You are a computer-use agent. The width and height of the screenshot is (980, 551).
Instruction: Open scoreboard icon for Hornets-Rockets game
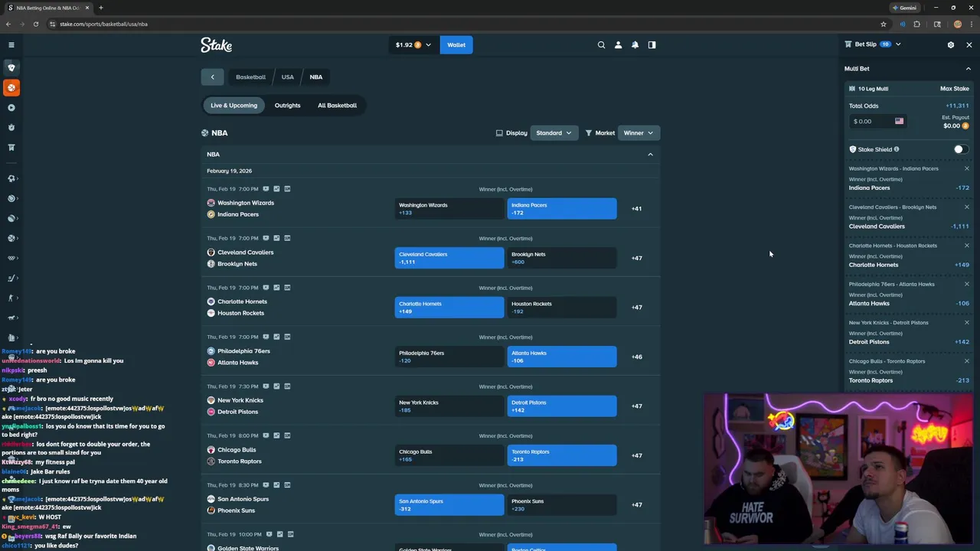[x=287, y=288]
